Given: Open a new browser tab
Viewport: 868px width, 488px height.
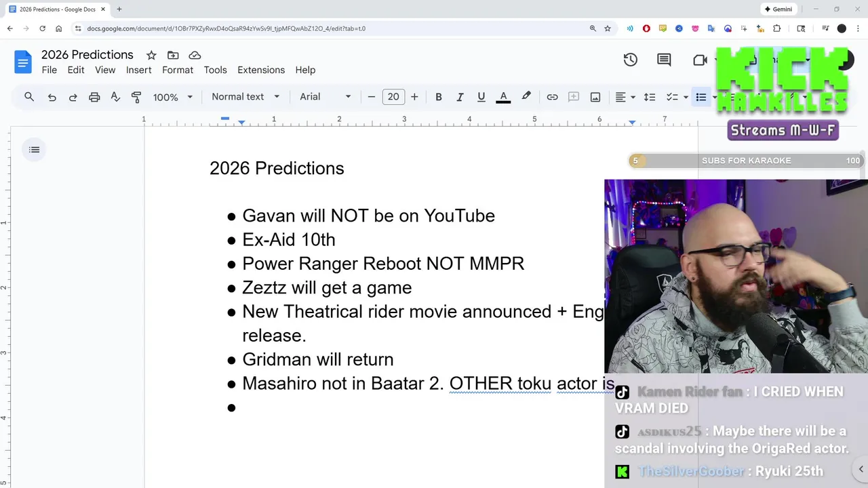Looking at the screenshot, I should click(x=119, y=9).
